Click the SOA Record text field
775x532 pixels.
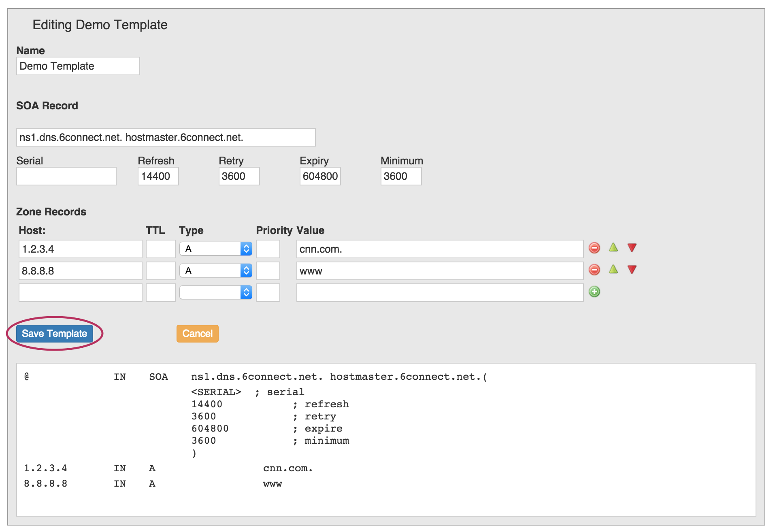click(x=166, y=138)
